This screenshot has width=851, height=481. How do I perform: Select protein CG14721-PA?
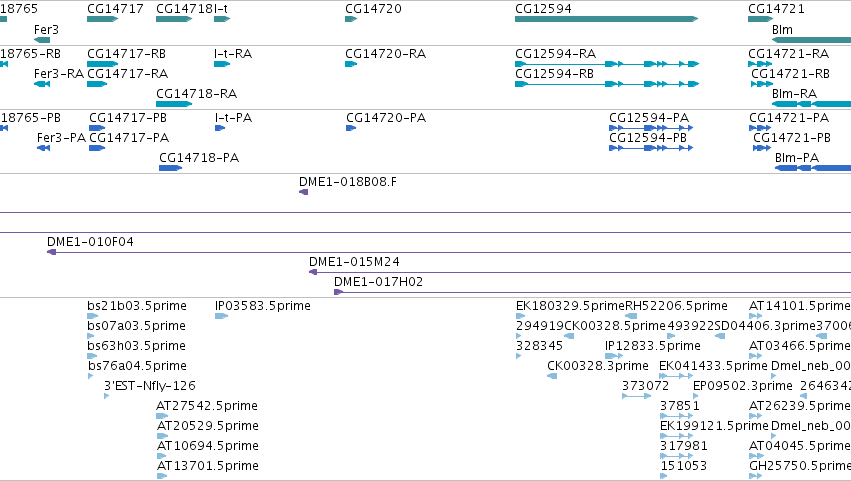click(789, 118)
